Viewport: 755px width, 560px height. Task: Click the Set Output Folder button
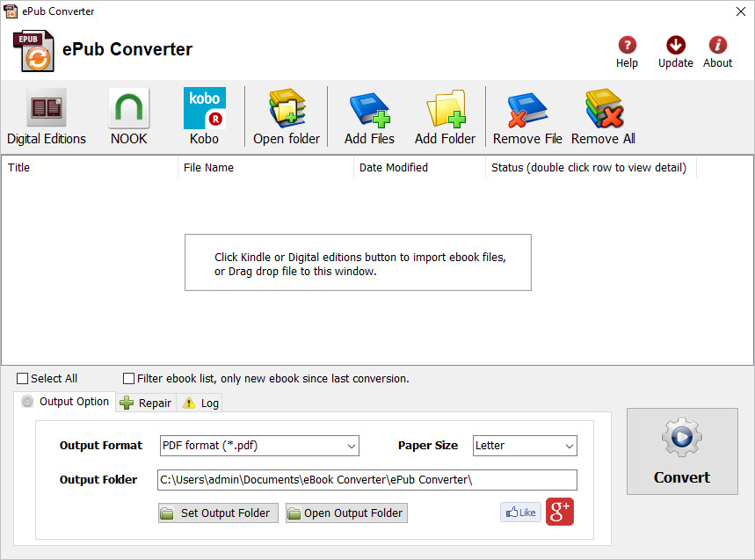[x=218, y=513]
